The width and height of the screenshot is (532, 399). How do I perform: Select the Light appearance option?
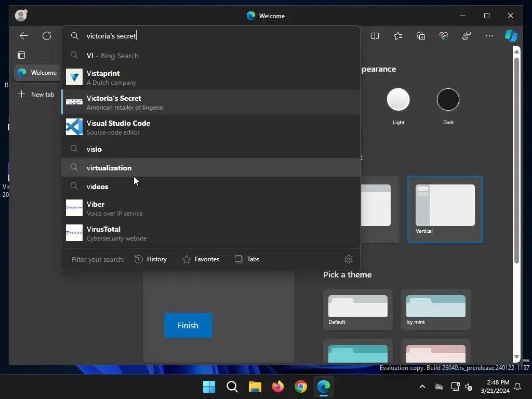point(398,100)
